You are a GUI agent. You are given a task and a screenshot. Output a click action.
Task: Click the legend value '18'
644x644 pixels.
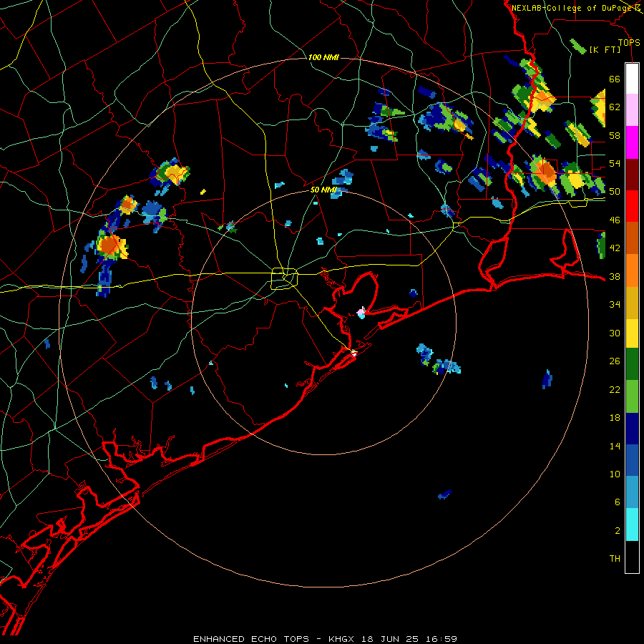[x=615, y=418]
